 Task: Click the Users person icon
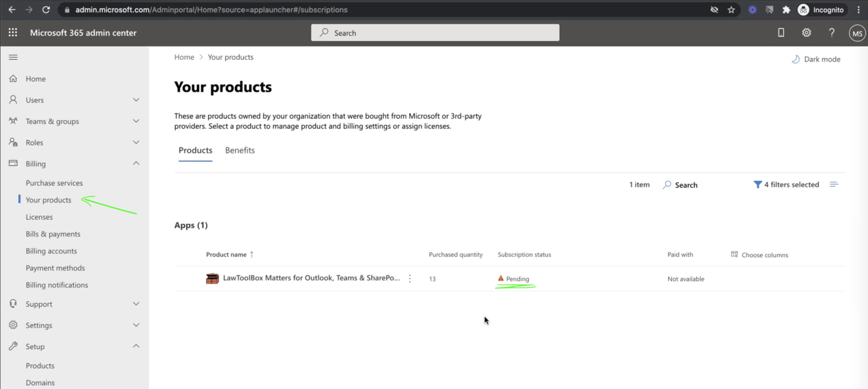[13, 100]
